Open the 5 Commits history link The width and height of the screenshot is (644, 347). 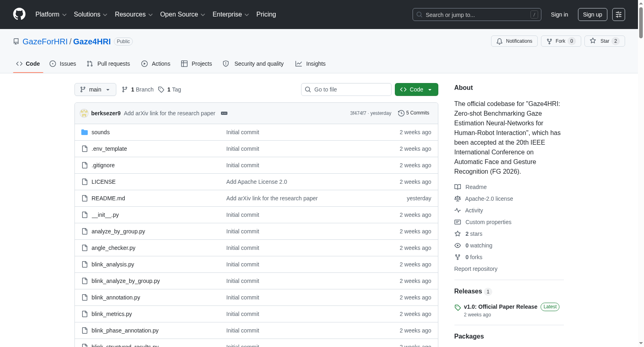pyautogui.click(x=413, y=113)
